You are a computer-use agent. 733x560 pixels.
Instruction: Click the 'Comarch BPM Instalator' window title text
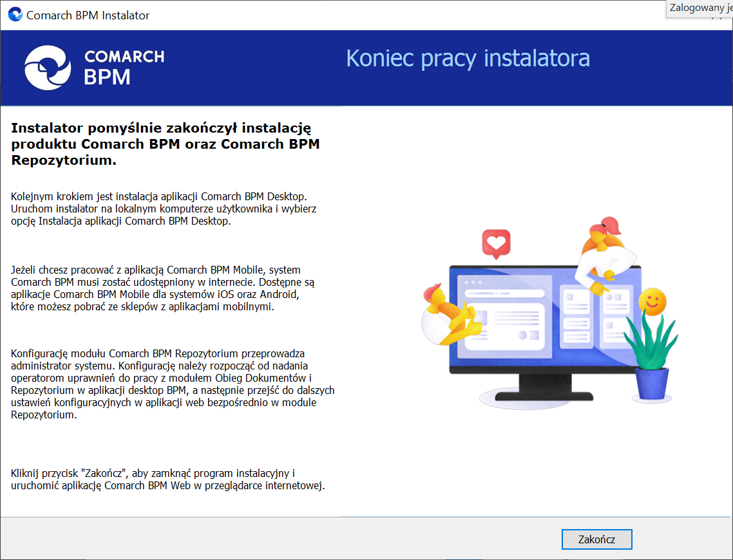pyautogui.click(x=88, y=15)
